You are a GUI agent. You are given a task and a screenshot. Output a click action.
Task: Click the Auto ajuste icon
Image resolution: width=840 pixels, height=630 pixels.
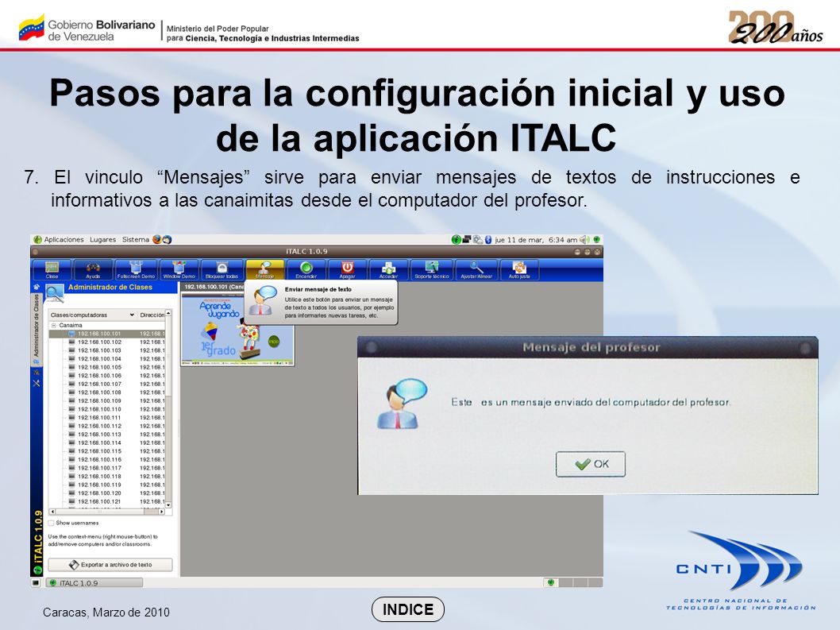(x=519, y=269)
